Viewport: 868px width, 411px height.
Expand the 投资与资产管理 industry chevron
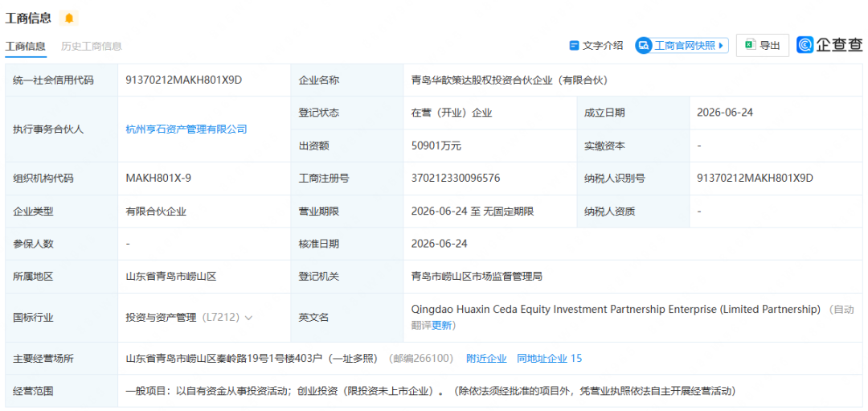[x=248, y=318]
